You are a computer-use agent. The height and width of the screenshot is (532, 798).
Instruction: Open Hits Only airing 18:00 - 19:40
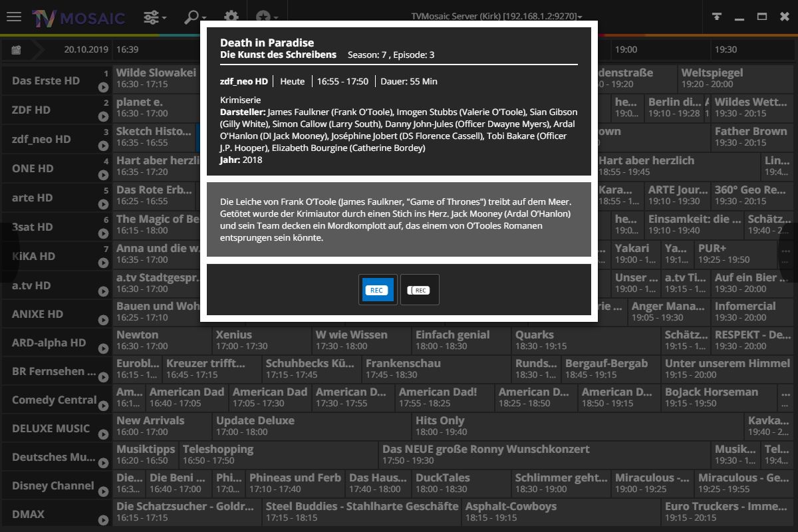click(578, 426)
